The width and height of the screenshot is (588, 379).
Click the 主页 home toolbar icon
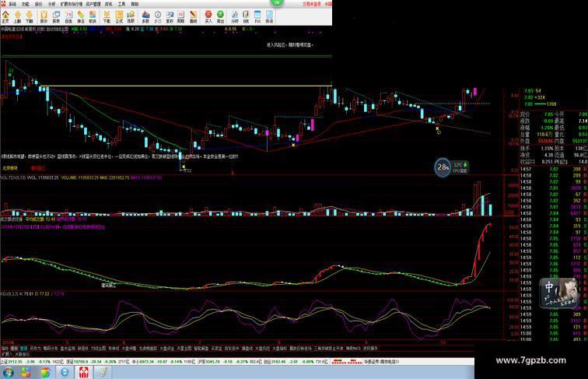[x=5, y=16]
